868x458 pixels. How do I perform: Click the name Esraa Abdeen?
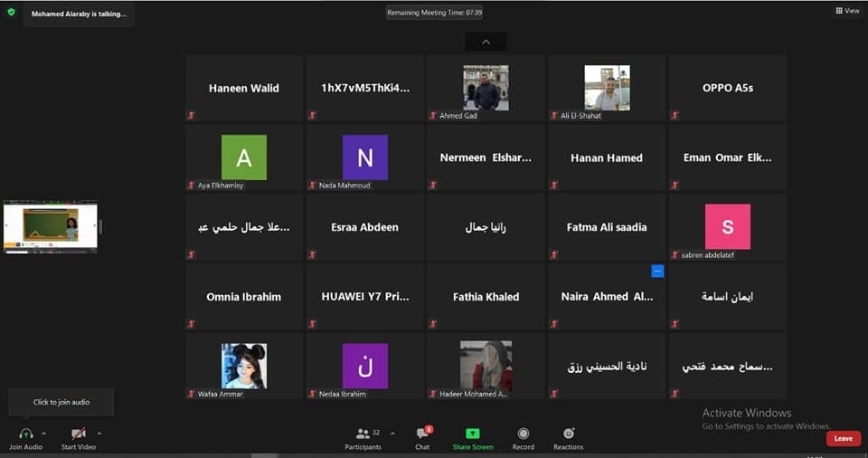click(364, 227)
